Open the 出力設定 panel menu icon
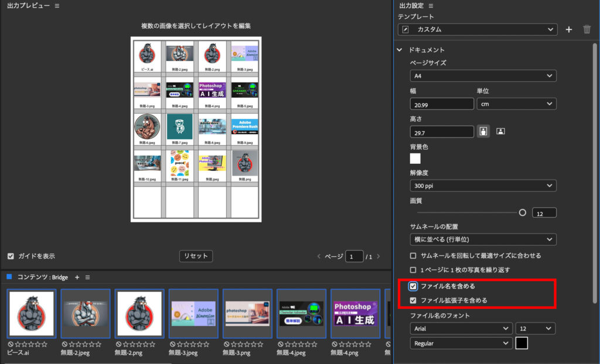The image size is (600, 364). pyautogui.click(x=431, y=6)
